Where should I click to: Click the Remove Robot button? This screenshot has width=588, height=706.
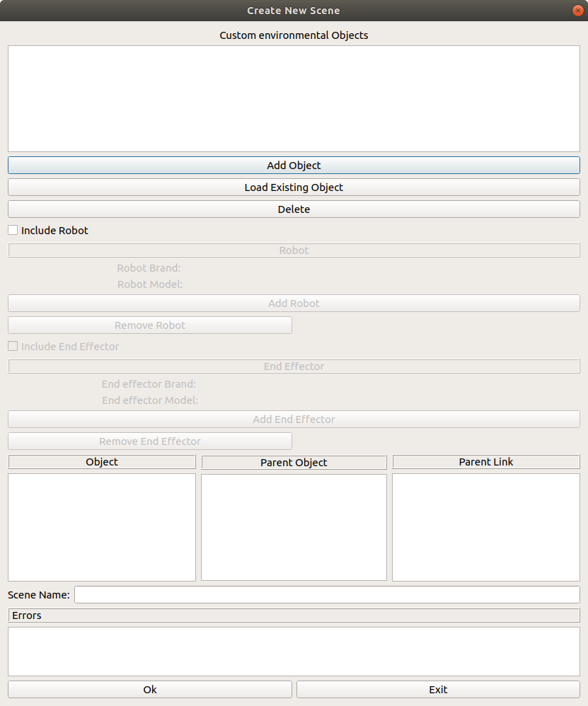pos(150,325)
